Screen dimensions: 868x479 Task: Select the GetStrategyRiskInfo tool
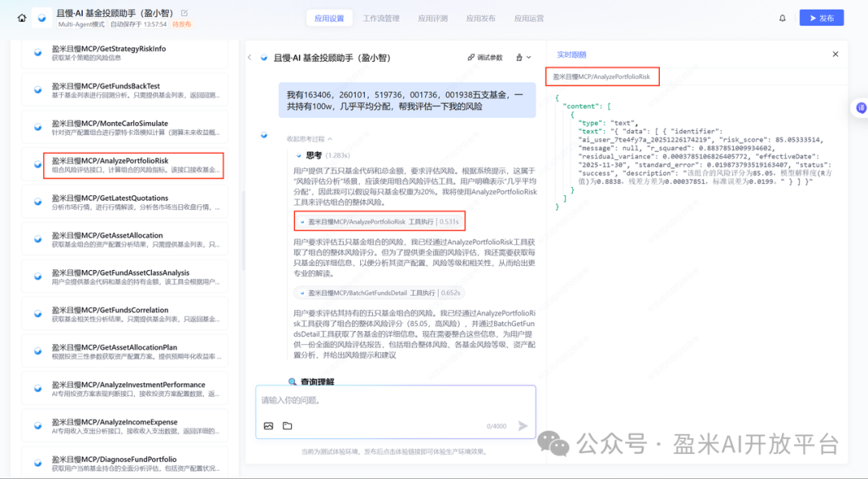pyautogui.click(x=125, y=53)
